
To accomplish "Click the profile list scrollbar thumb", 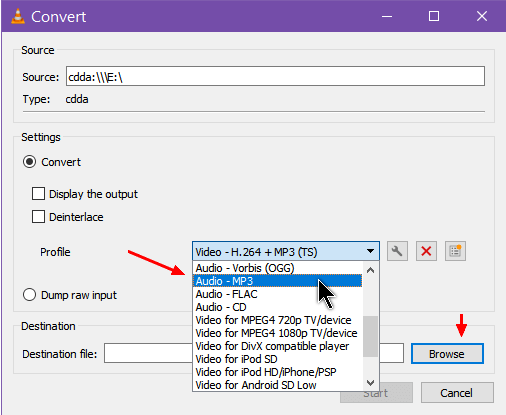I will (370, 336).
